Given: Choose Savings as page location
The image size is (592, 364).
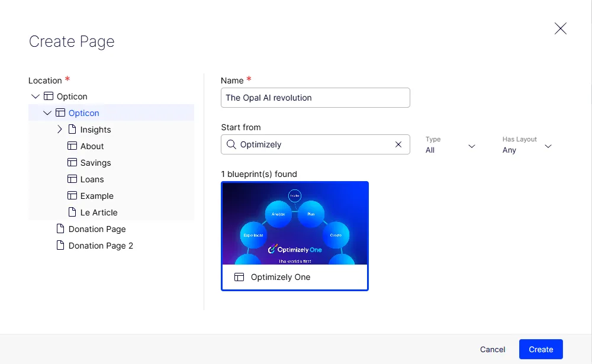Looking at the screenshot, I should point(95,163).
